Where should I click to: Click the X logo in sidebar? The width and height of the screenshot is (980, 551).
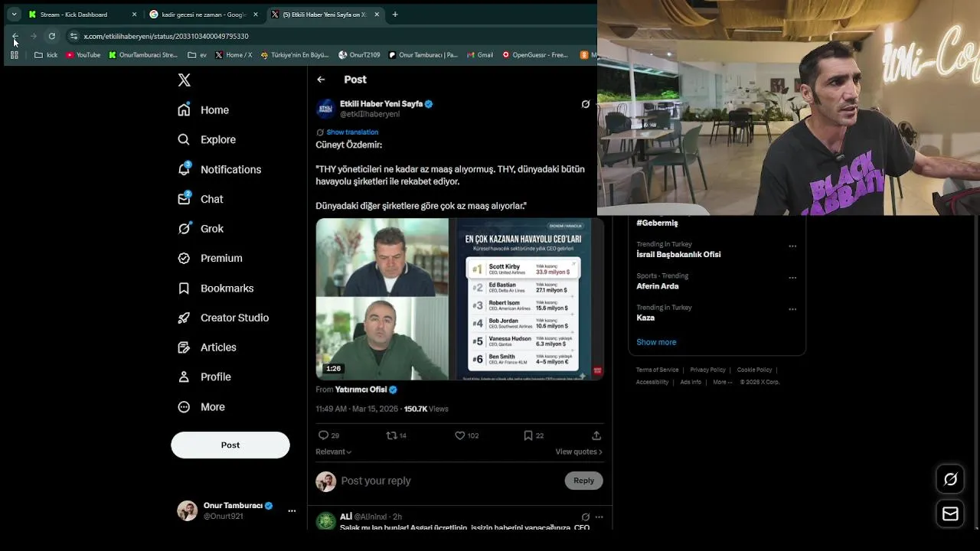184,80
